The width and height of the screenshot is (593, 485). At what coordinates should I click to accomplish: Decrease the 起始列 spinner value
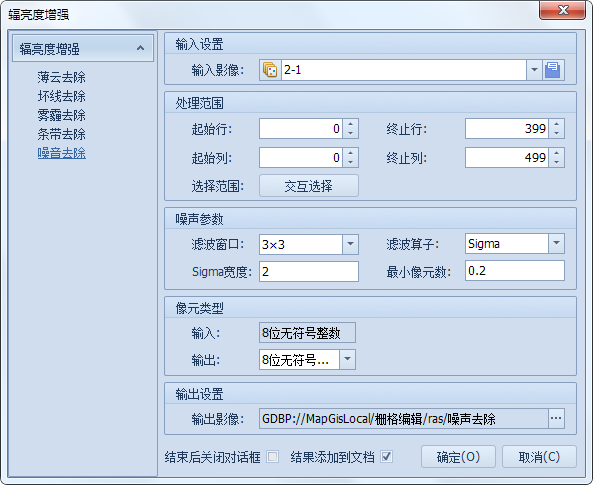tap(351, 162)
